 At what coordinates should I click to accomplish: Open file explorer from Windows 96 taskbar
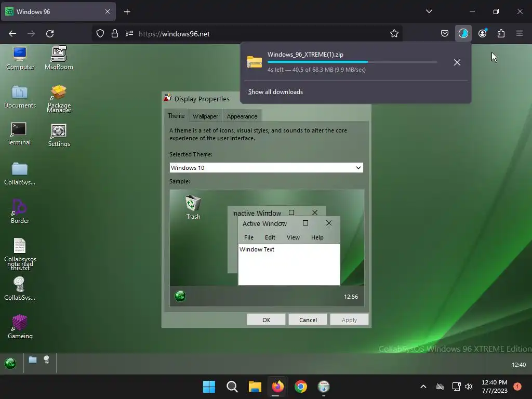pos(33,360)
